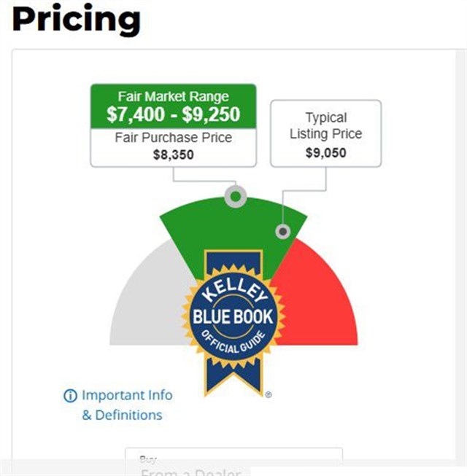Click the $7,400 - $9,250 range text
Screen dimensions: 467x476
[173, 114]
